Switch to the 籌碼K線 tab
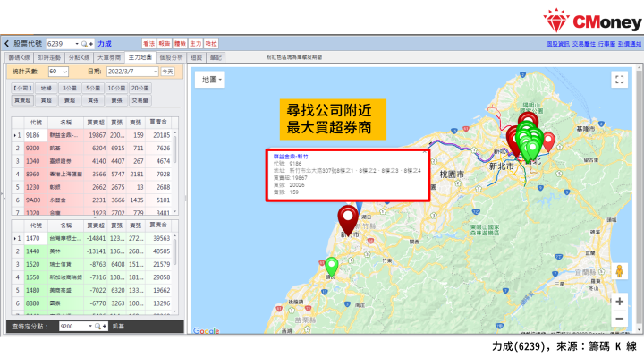Image resolution: width=644 pixels, height=358 pixels. [19, 57]
